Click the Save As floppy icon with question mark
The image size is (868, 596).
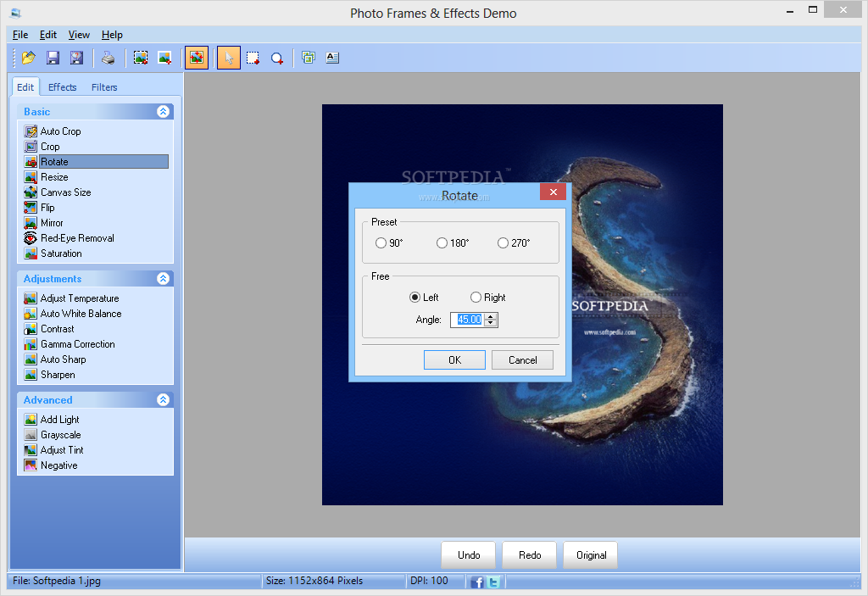click(x=76, y=58)
